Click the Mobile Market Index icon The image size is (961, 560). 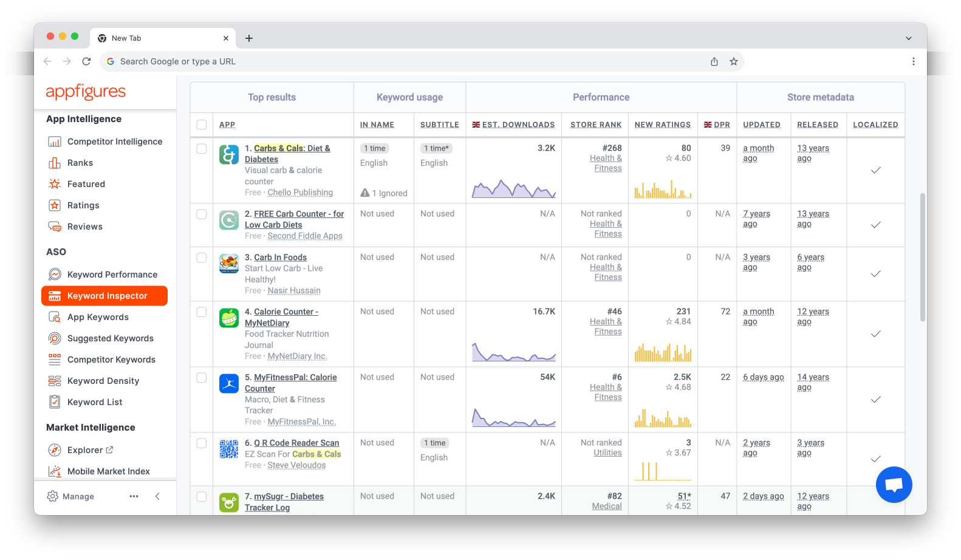point(55,471)
